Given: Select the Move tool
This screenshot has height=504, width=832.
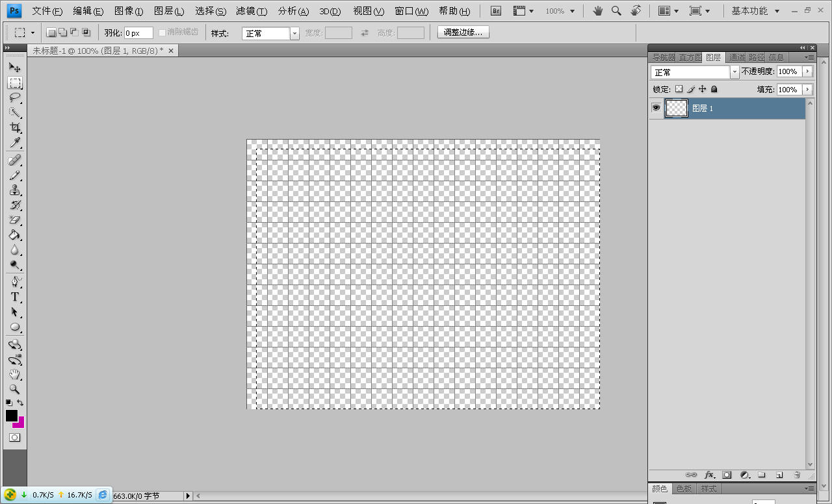Looking at the screenshot, I should click(x=14, y=68).
